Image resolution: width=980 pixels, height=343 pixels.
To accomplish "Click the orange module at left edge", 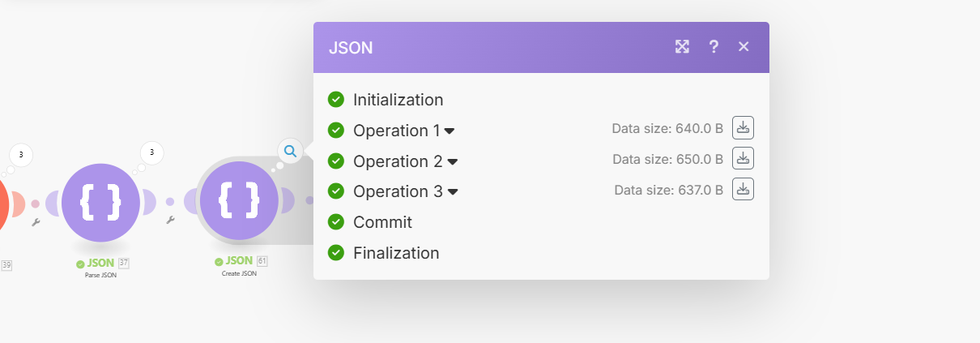I will coord(2,203).
